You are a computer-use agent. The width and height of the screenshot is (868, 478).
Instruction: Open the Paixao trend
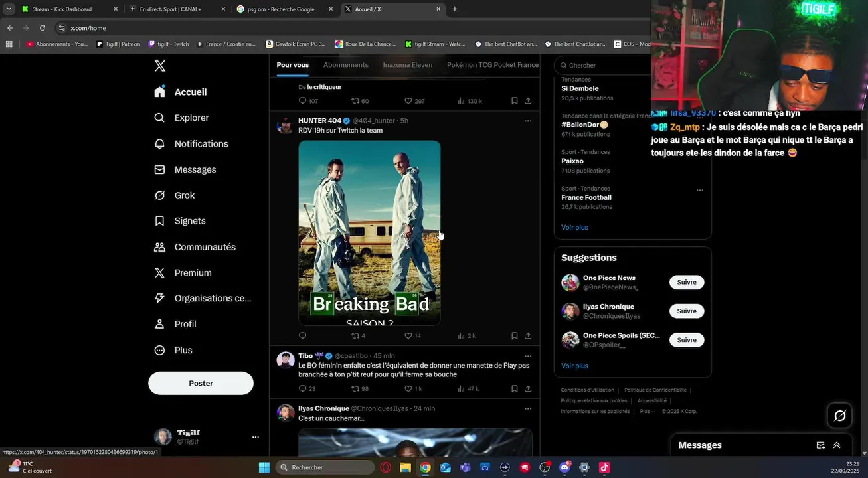572,161
